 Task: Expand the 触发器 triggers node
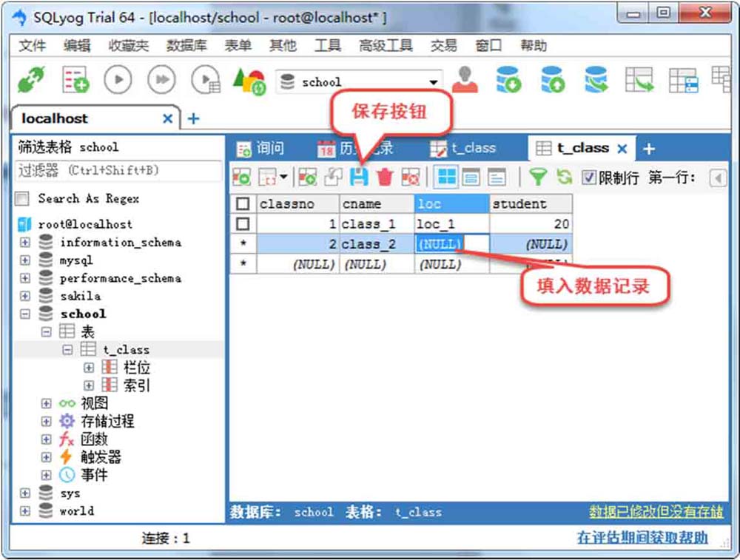(x=46, y=457)
